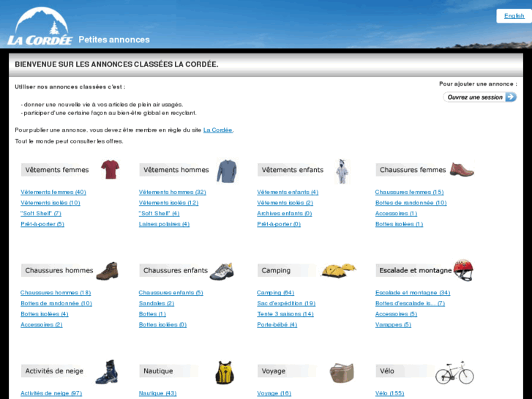This screenshot has width=532, height=399.
Task: Switch language to English
Action: click(x=514, y=16)
